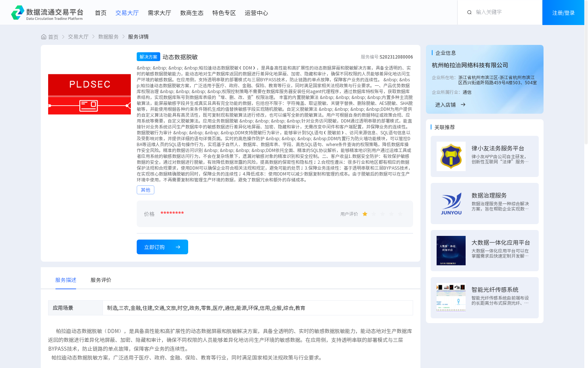
Task: Click the 动态数据脱敏 title
Action: pos(180,57)
